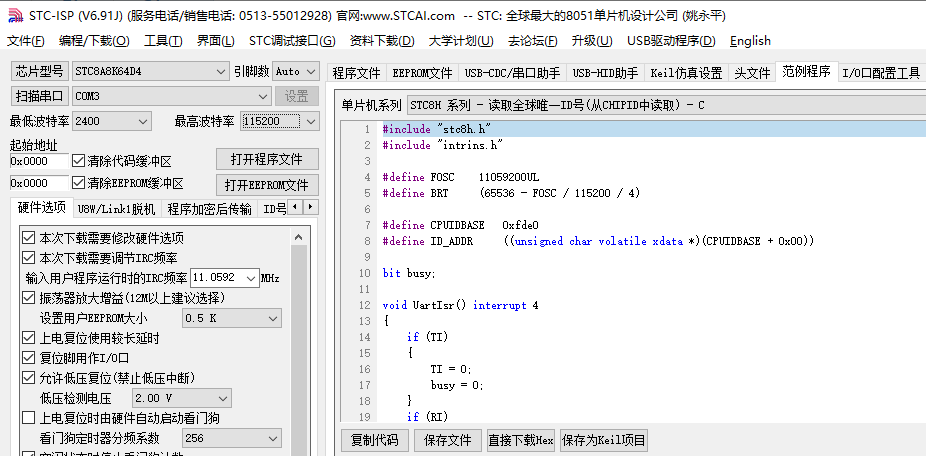Click the 直接下载Hex button
This screenshot has width=926, height=456.
click(x=520, y=440)
